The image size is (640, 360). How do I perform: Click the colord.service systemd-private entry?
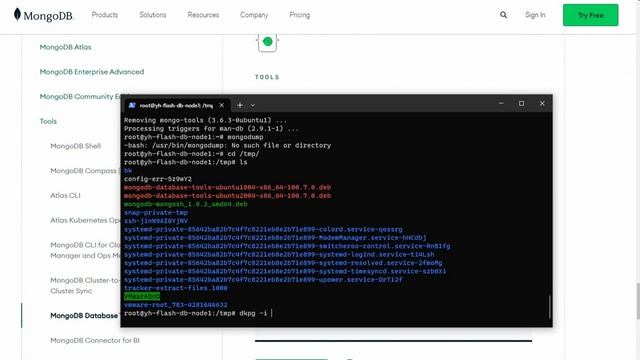[263, 229]
